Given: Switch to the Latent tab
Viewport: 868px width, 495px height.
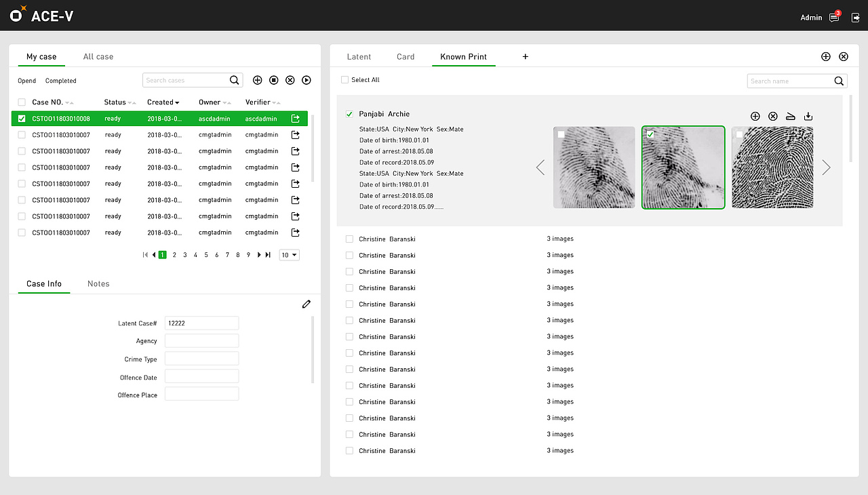Looking at the screenshot, I should click(x=359, y=56).
